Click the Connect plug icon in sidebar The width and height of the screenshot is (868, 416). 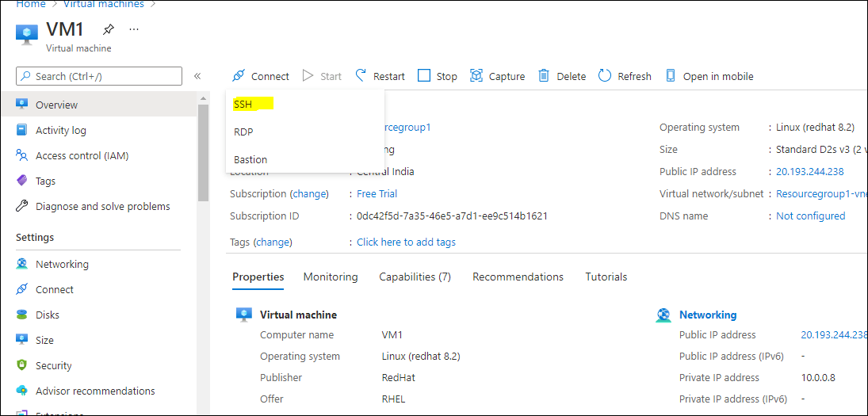pos(21,289)
